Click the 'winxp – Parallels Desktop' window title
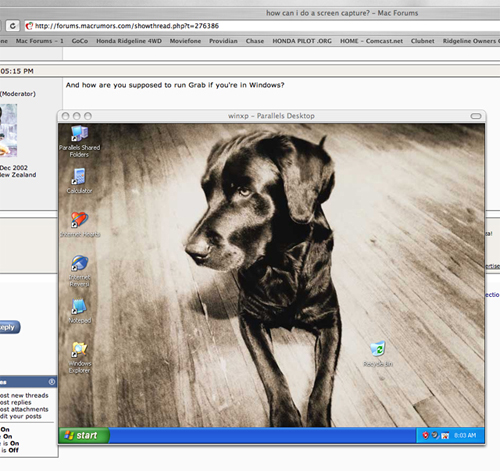Viewport: 500px width, 471px height. [x=271, y=116]
